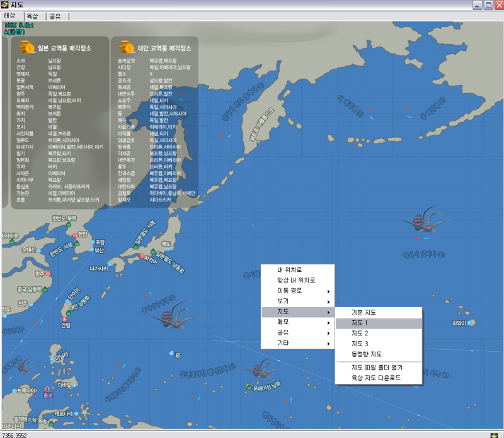Select the 괌 port marker

(x=171, y=353)
